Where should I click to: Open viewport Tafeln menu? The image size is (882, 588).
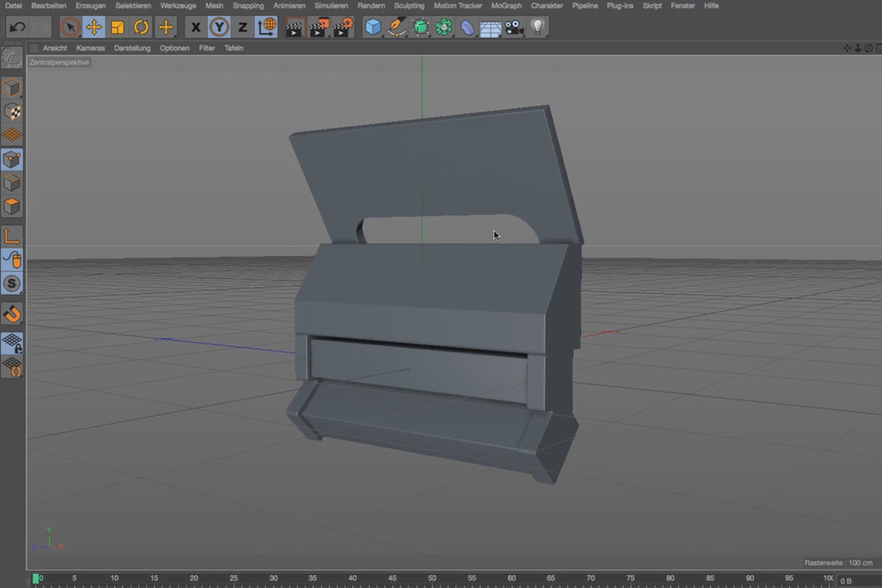tap(234, 48)
